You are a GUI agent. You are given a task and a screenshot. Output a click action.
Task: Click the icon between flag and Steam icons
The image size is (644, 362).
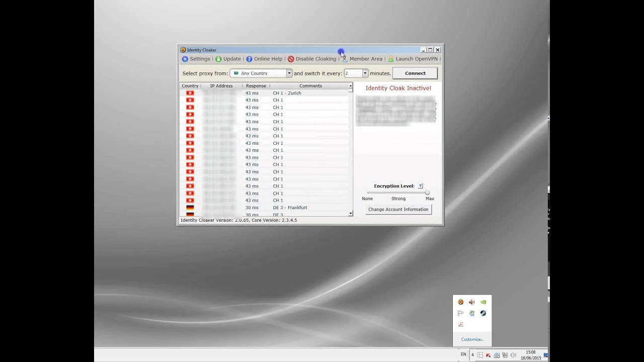pyautogui.click(x=471, y=313)
